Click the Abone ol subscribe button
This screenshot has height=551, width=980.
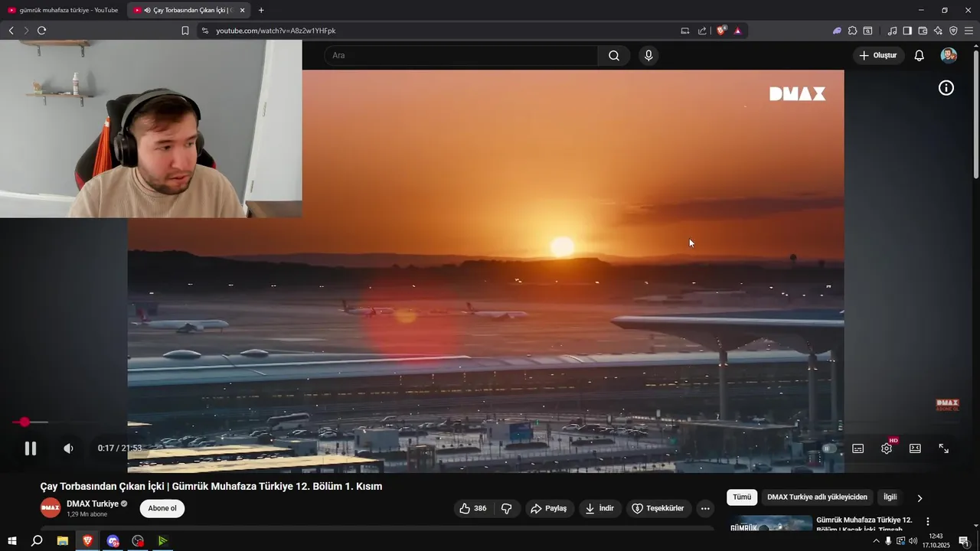click(162, 508)
